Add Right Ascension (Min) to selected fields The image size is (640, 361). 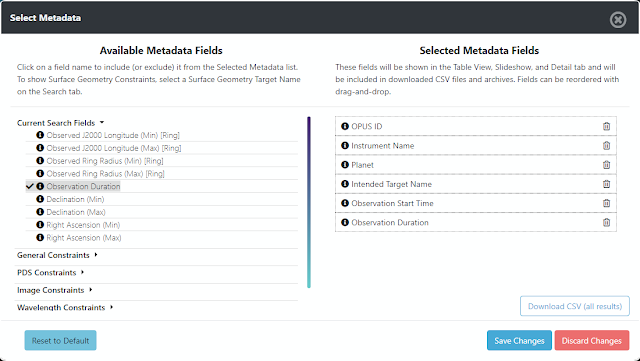(83, 225)
